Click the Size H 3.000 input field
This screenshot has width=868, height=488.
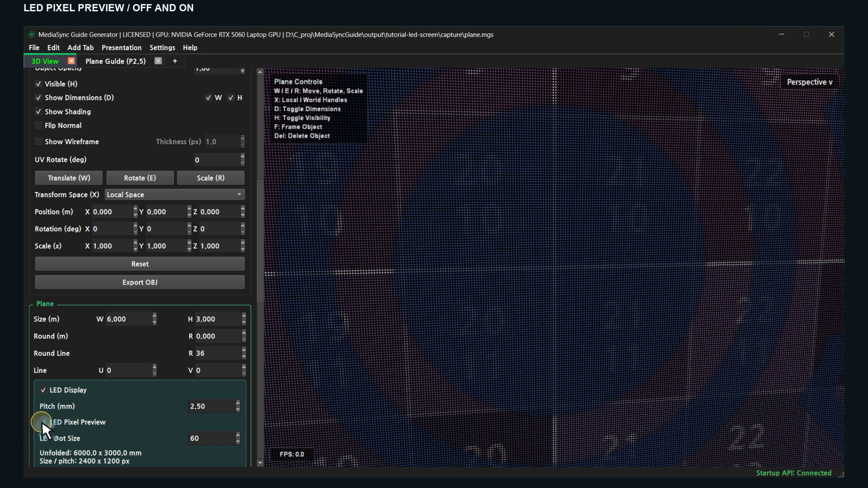pos(218,319)
